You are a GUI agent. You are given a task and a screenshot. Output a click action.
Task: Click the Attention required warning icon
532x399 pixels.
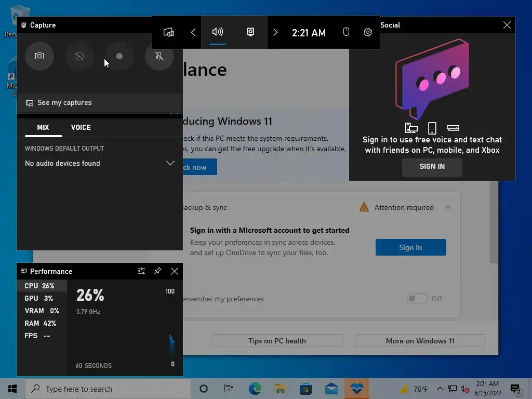coord(364,207)
